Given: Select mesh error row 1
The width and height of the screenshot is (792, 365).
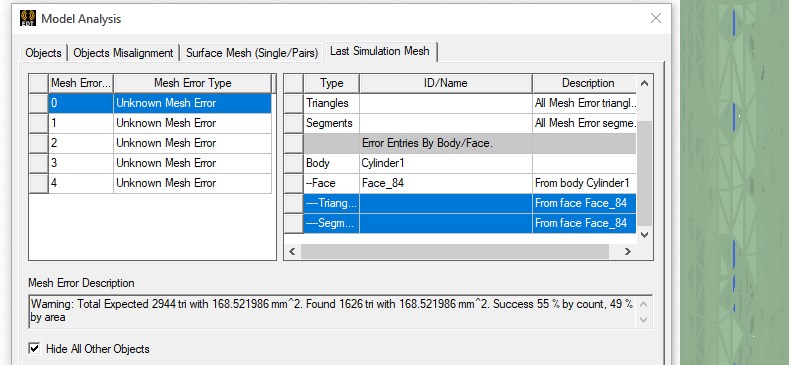Looking at the screenshot, I should pyautogui.click(x=150, y=123).
